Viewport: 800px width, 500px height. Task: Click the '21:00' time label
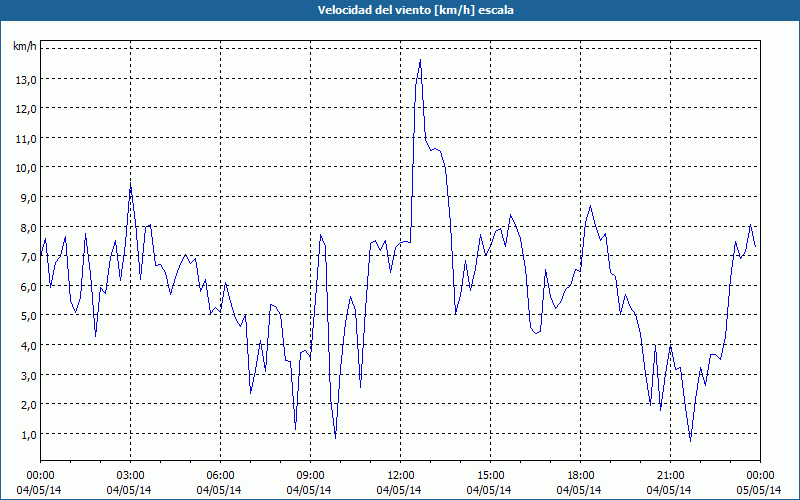[x=670, y=476]
